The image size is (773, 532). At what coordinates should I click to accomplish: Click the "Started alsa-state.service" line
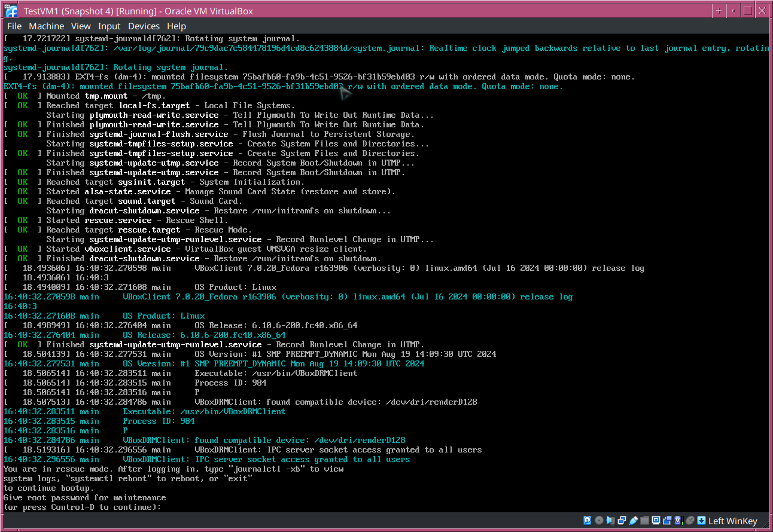tap(199, 191)
